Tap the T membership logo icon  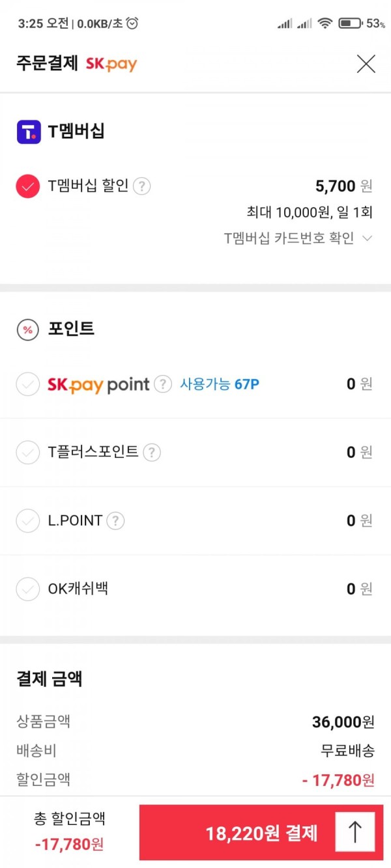pyautogui.click(x=28, y=132)
